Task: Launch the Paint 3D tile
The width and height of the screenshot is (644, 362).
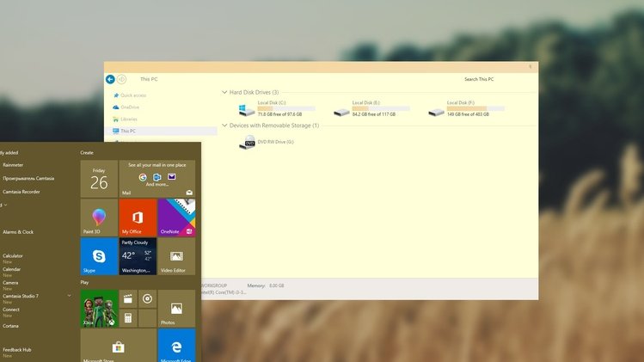Action: (x=99, y=218)
